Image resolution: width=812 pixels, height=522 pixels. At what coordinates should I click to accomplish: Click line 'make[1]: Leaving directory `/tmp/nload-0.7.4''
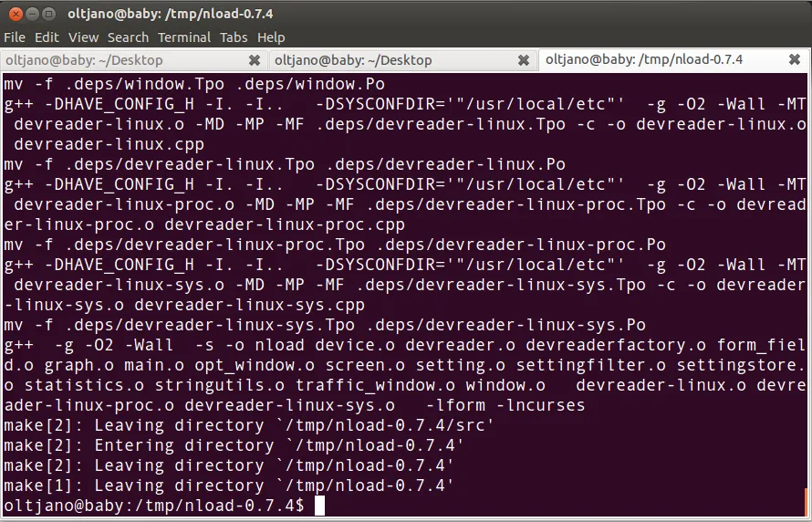229,485
